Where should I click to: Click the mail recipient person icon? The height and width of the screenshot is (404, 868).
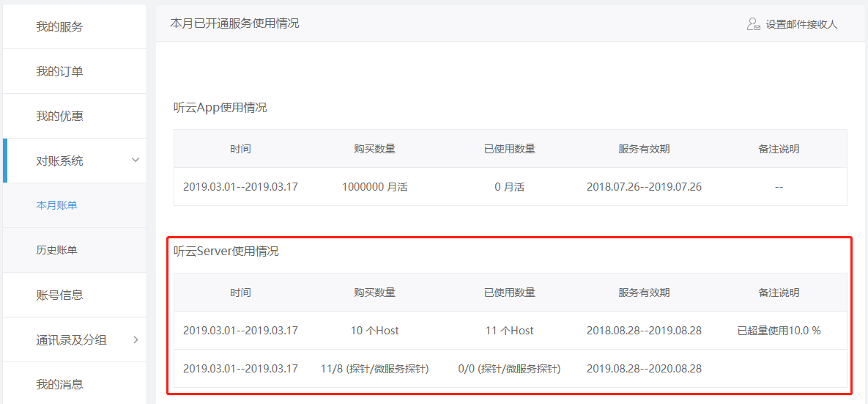[x=754, y=24]
